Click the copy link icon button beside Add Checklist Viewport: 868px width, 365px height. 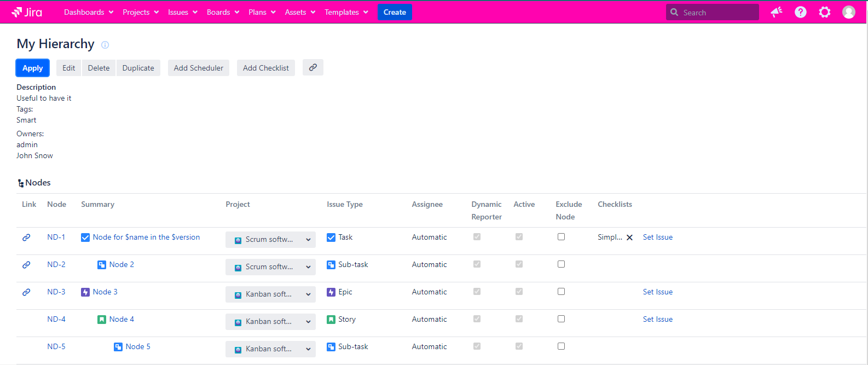click(x=313, y=67)
